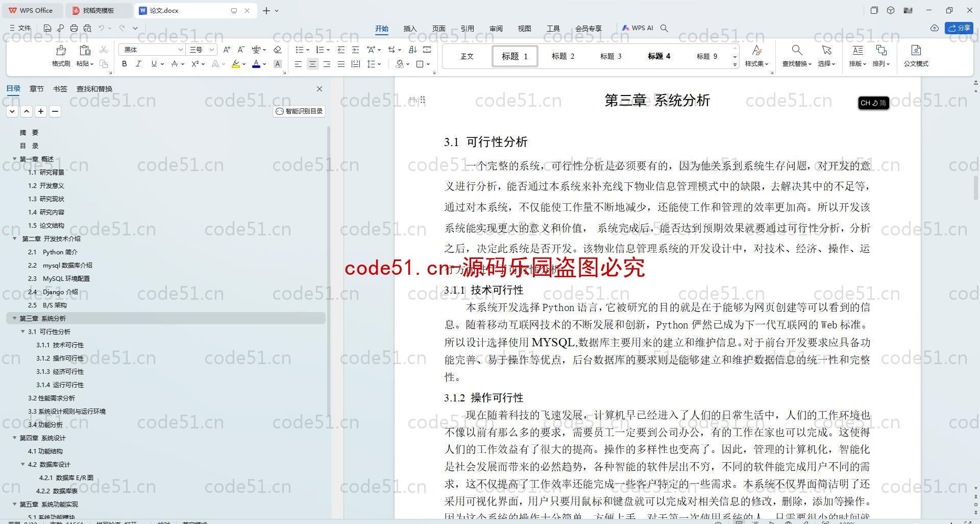The image size is (980, 524).
Task: Apply the 正文 style
Action: pos(467,56)
